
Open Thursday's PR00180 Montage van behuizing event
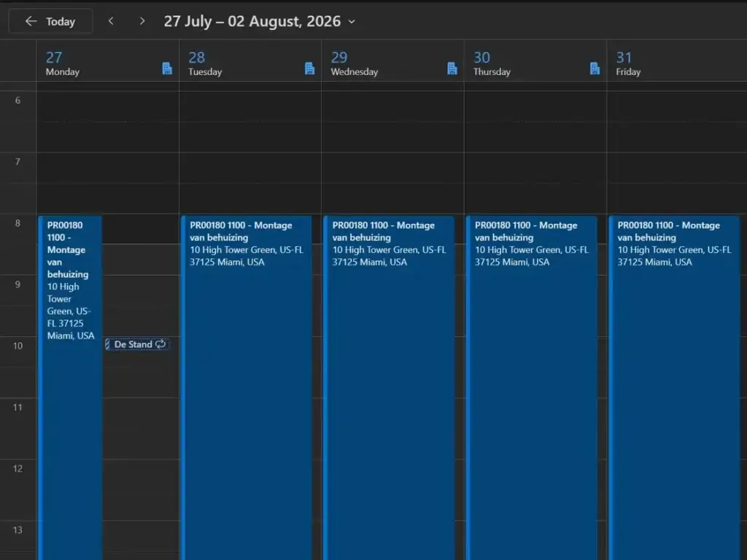coord(532,388)
